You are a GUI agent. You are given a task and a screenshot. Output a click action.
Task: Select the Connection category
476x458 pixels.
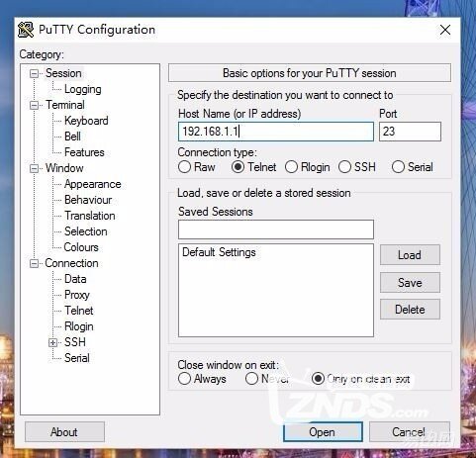(71, 263)
